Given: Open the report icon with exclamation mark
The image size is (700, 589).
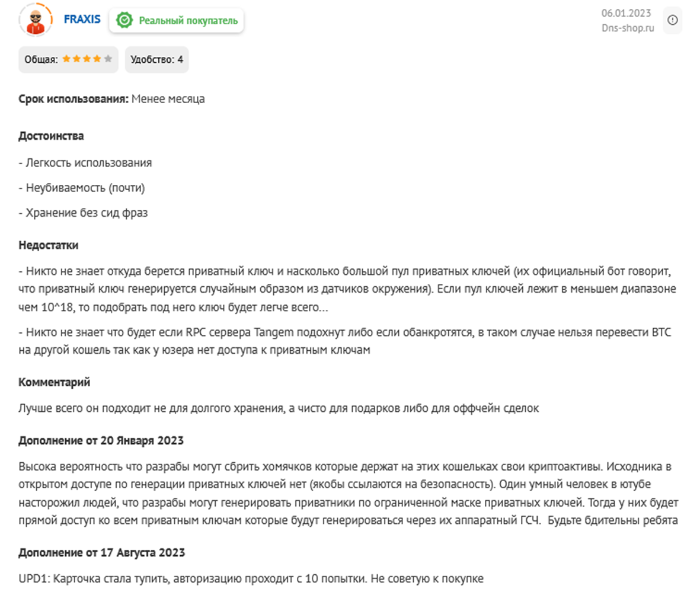Looking at the screenshot, I should click(x=672, y=20).
